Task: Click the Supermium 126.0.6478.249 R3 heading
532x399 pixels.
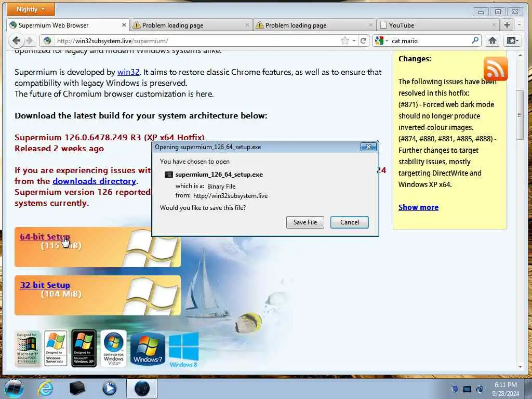Action: pos(110,137)
